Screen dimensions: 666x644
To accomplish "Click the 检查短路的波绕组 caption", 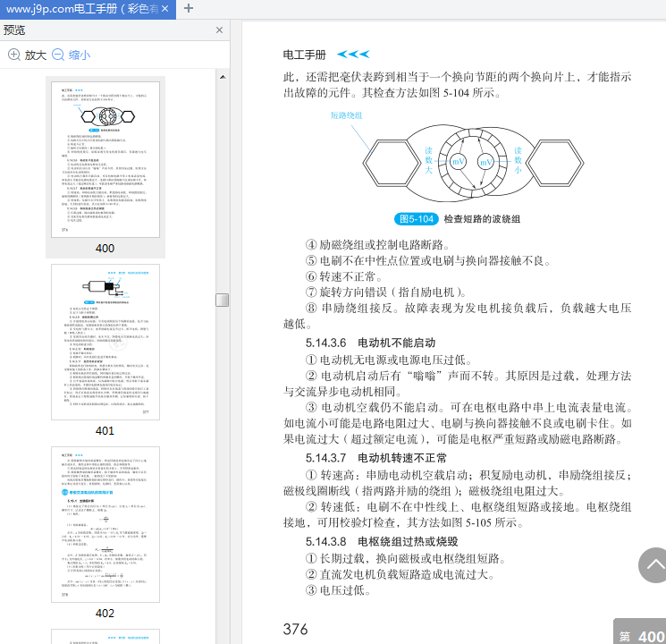I will pyautogui.click(x=482, y=219).
